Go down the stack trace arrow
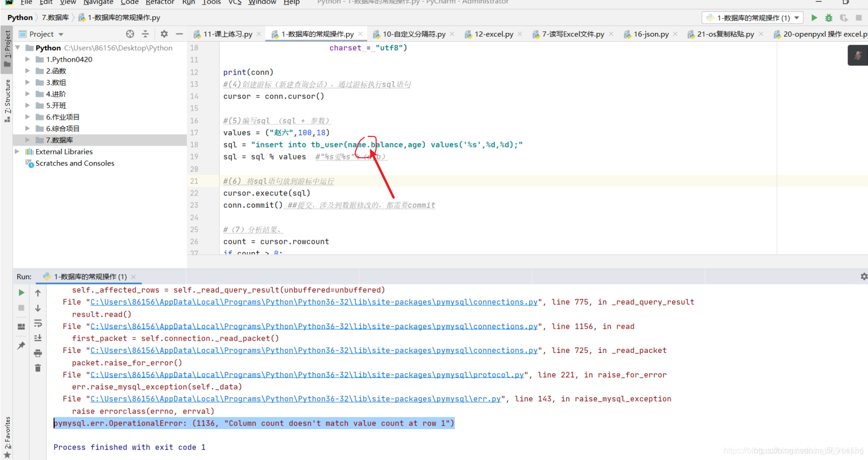 point(38,308)
